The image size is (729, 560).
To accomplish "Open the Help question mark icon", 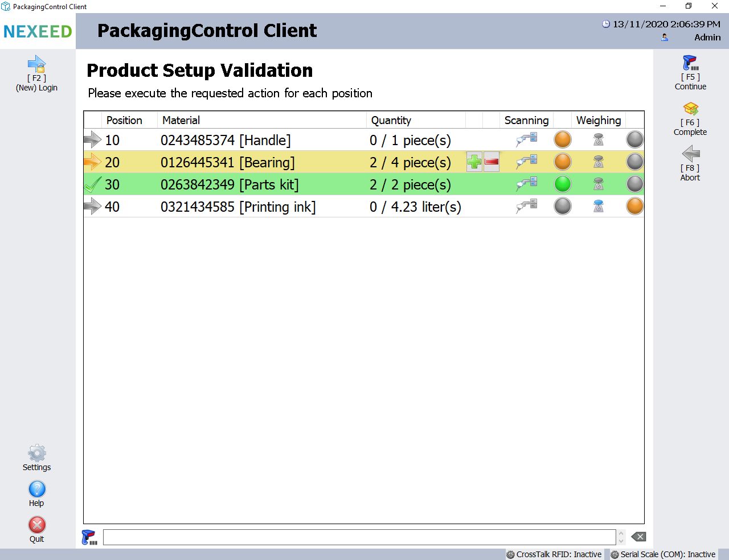I will pyautogui.click(x=36, y=489).
